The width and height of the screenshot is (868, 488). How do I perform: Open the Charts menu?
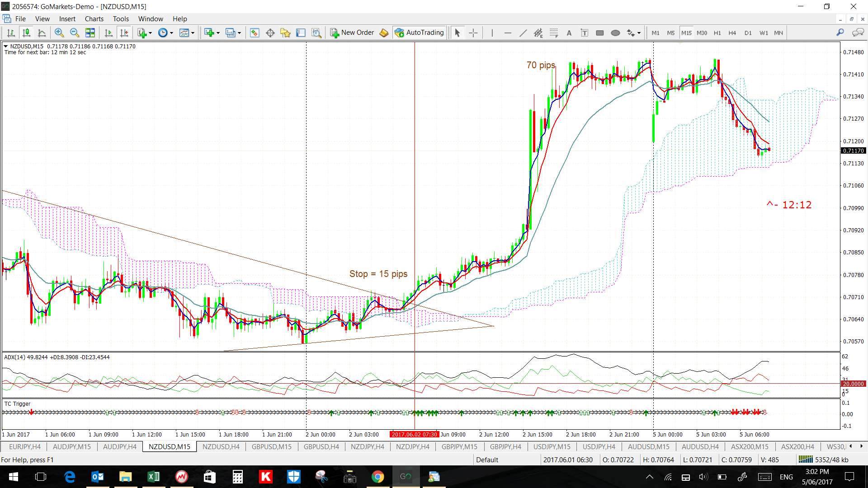[x=94, y=19]
